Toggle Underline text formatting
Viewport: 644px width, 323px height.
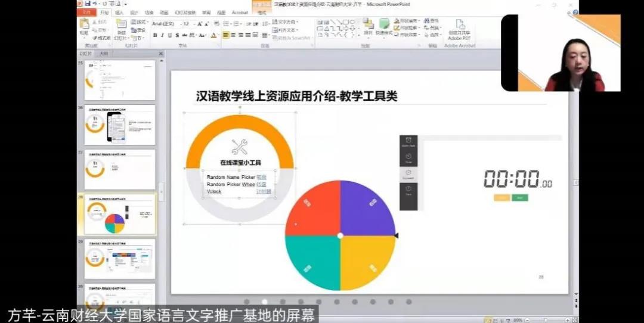[169, 35]
